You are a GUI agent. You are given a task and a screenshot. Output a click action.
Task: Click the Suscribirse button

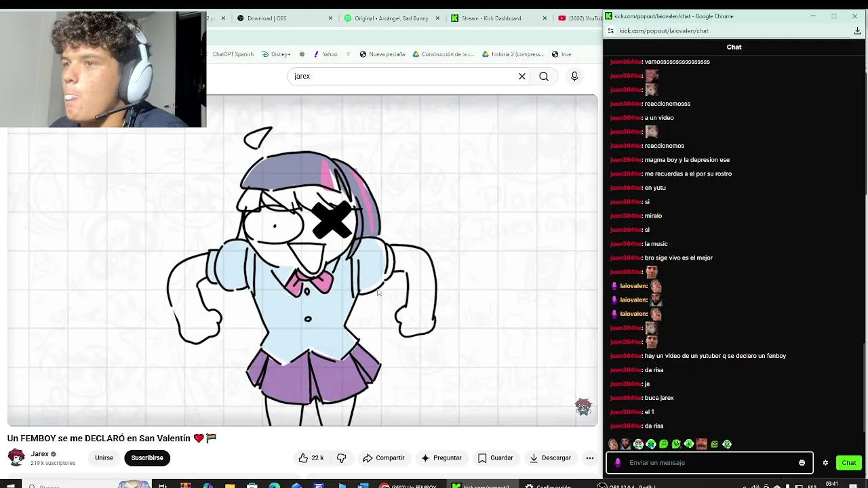(x=147, y=458)
